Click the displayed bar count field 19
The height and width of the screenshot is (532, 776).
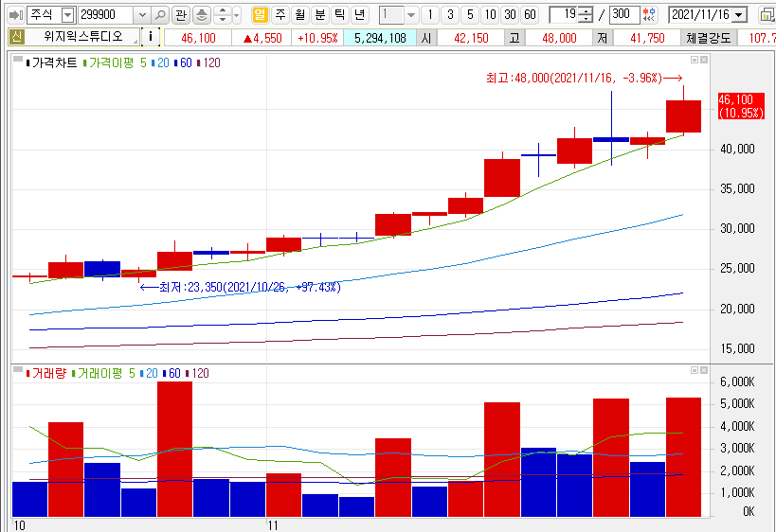564,15
